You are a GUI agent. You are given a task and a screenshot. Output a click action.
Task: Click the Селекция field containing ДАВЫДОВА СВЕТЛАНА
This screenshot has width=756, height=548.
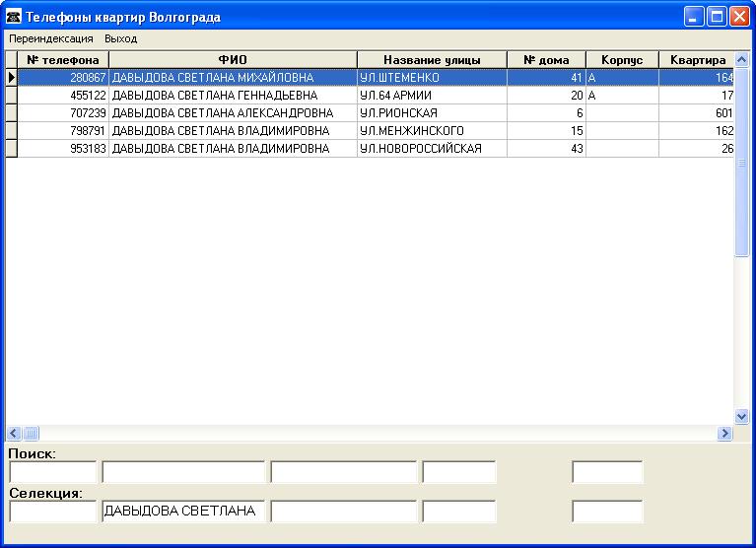pos(183,512)
